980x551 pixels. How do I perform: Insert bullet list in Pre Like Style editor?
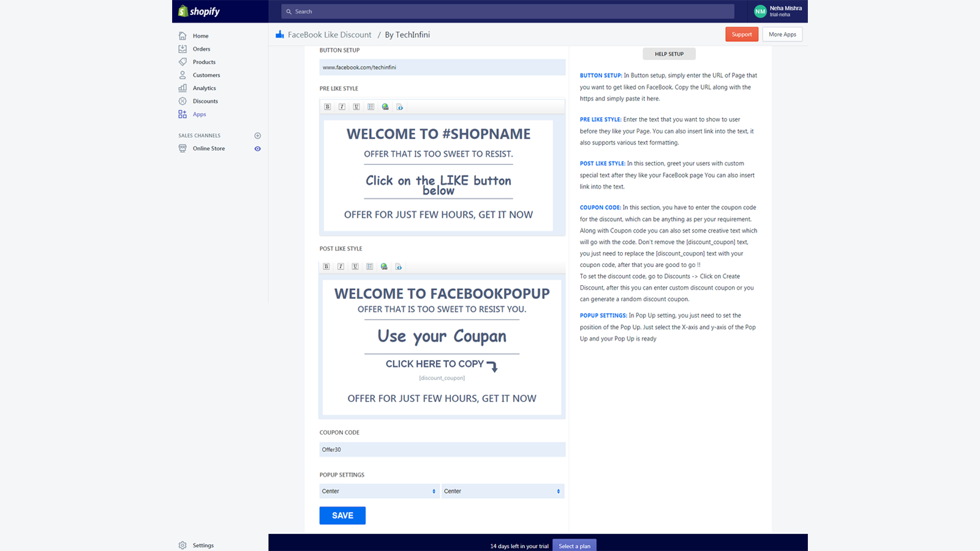click(x=371, y=107)
